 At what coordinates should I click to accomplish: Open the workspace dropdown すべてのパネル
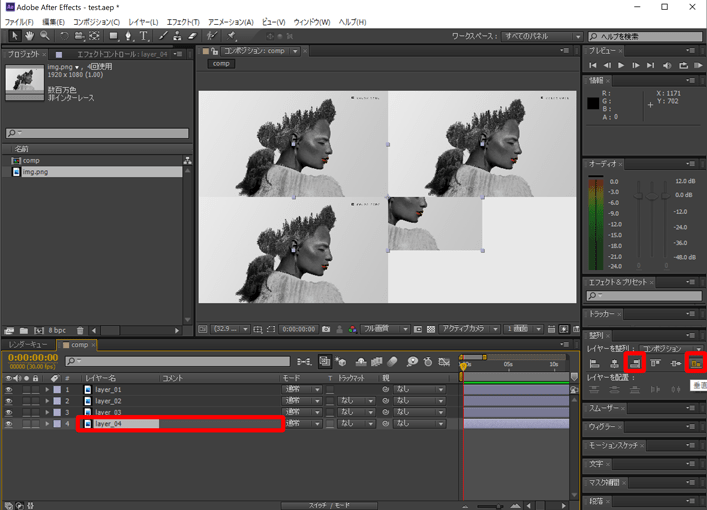(542, 36)
